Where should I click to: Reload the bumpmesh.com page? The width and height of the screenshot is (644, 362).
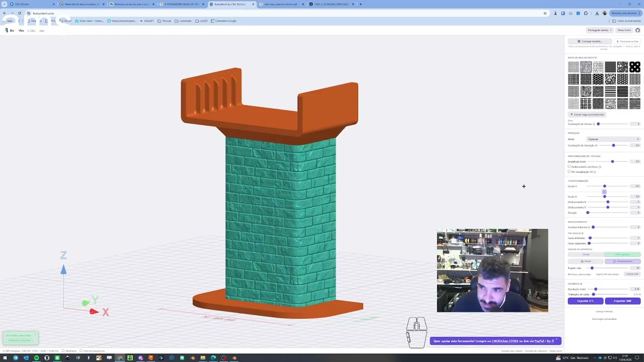(20, 13)
